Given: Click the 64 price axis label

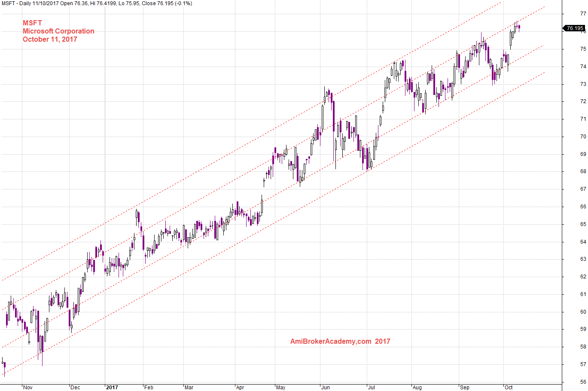Looking at the screenshot, I should click(x=583, y=242).
